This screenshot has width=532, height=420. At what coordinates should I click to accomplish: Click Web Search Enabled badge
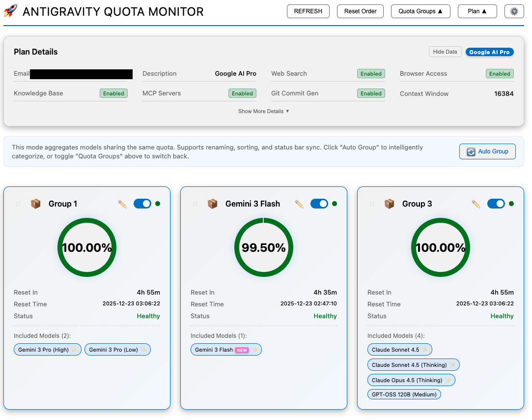[371, 74]
